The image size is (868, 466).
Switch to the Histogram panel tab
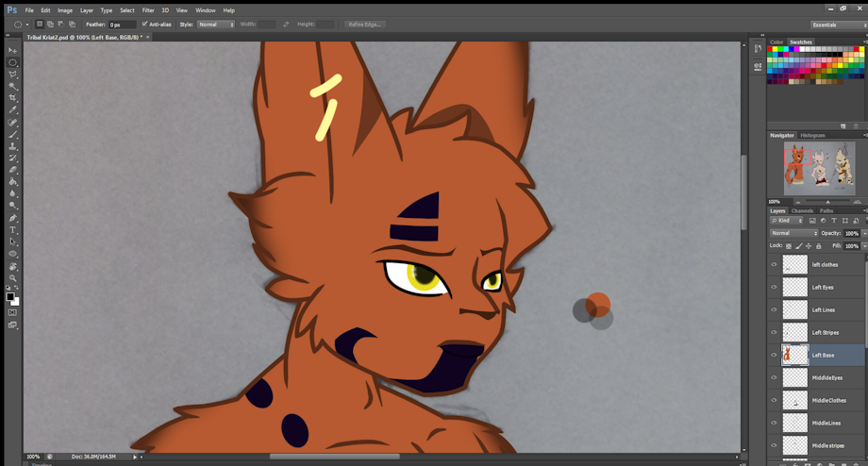813,135
